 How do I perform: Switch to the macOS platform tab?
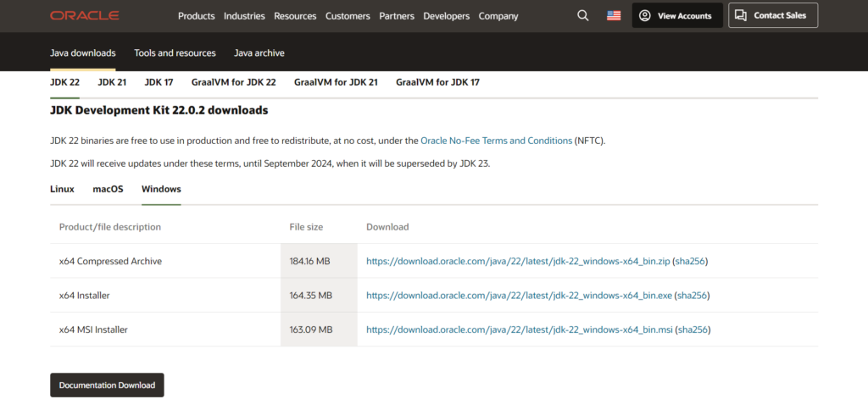pyautogui.click(x=108, y=189)
